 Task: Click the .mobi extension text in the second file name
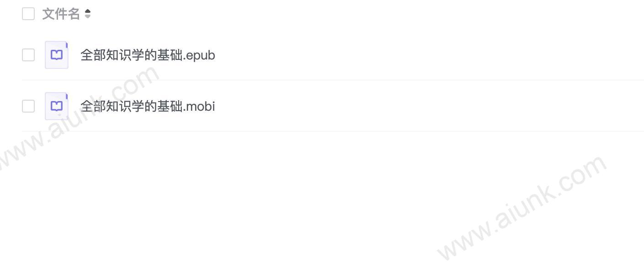point(199,107)
